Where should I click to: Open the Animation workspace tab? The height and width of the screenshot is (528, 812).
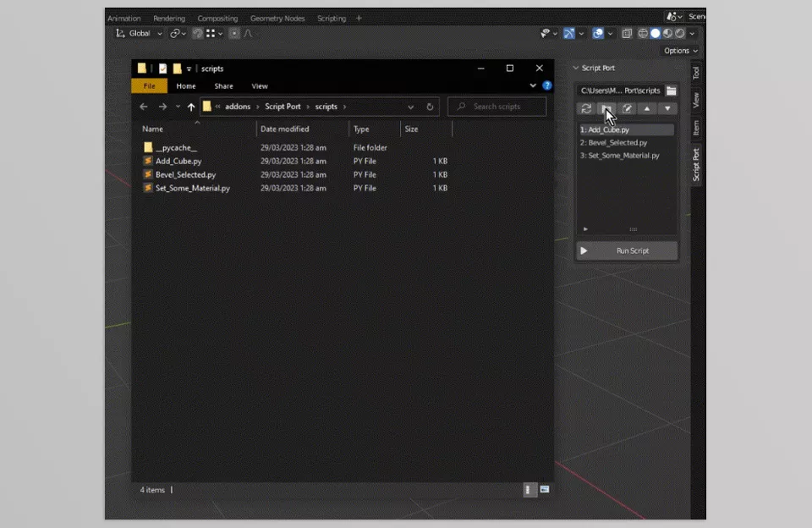pos(123,18)
